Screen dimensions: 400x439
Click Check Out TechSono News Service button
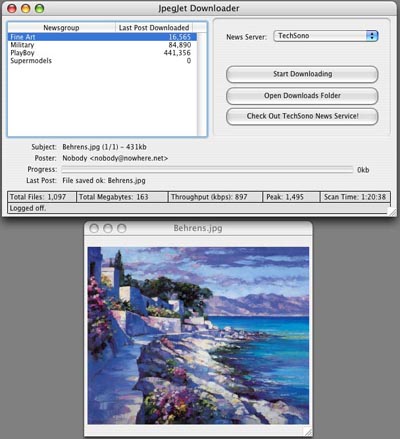(302, 116)
